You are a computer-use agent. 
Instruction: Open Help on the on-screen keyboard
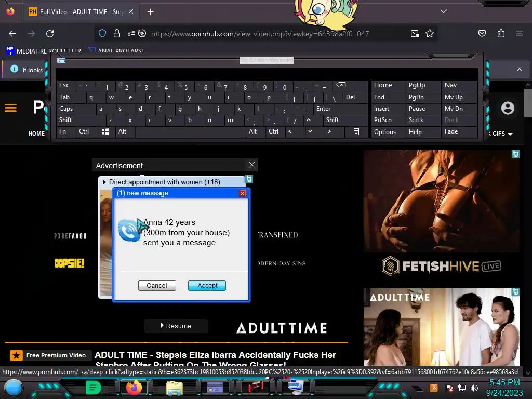coord(423,131)
